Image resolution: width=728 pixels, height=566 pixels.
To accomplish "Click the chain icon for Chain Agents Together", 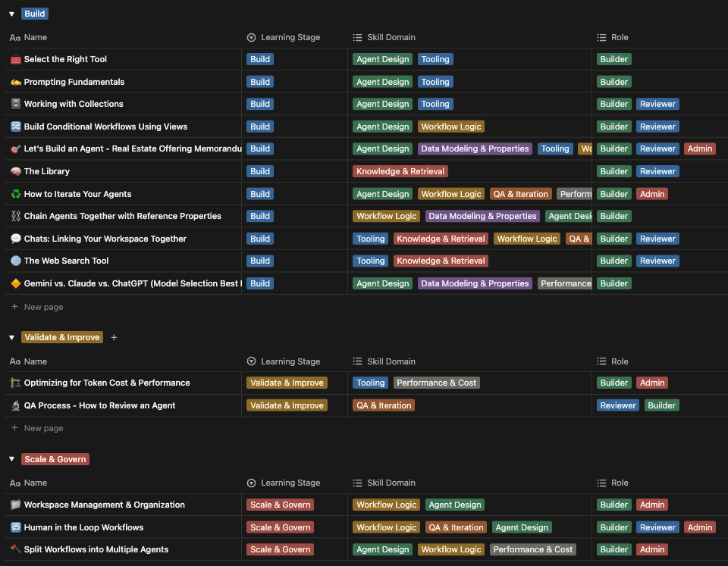I will (16, 216).
